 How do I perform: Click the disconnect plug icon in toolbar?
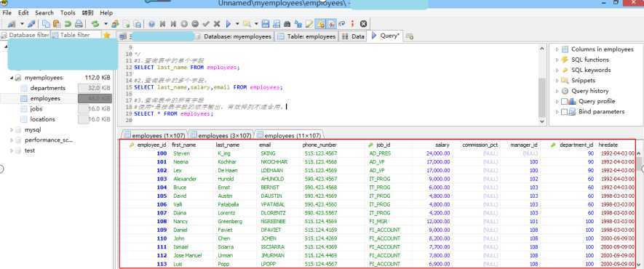coord(31,24)
